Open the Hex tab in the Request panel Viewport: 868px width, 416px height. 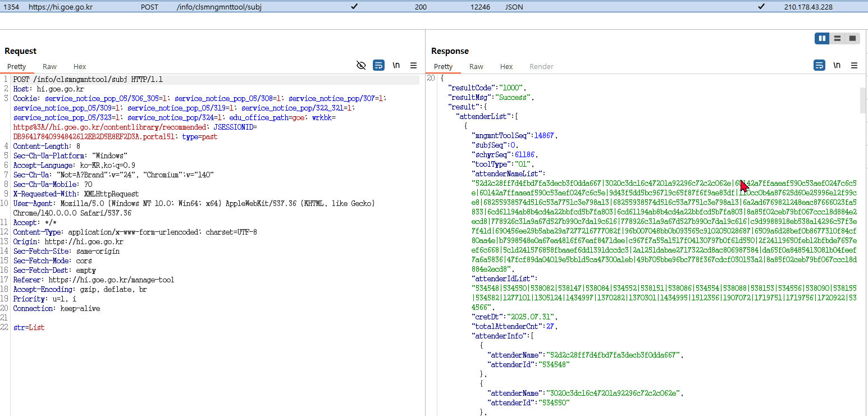[80, 66]
